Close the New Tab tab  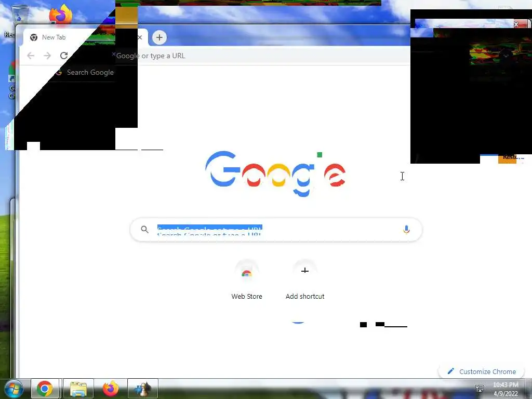140,37
